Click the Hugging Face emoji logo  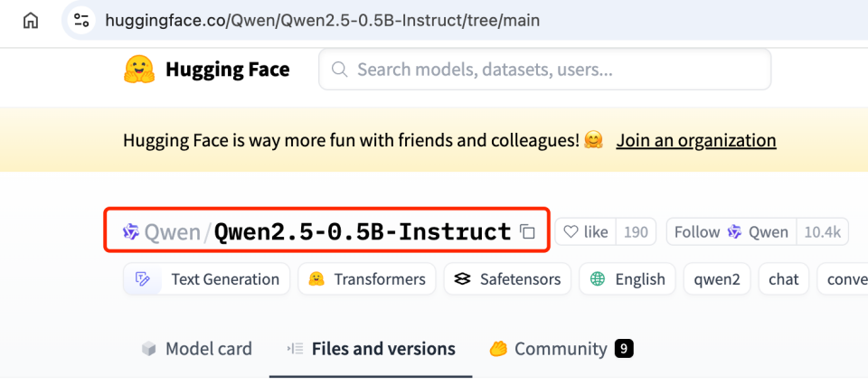[139, 70]
